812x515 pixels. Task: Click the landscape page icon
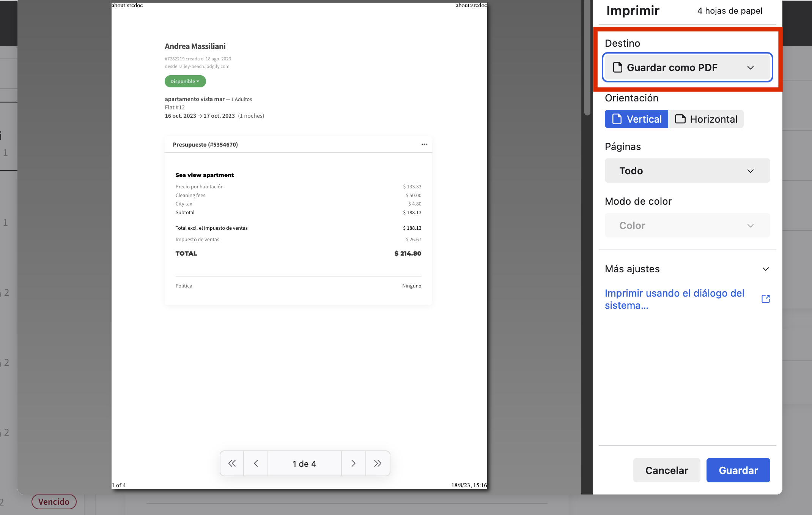pos(680,119)
